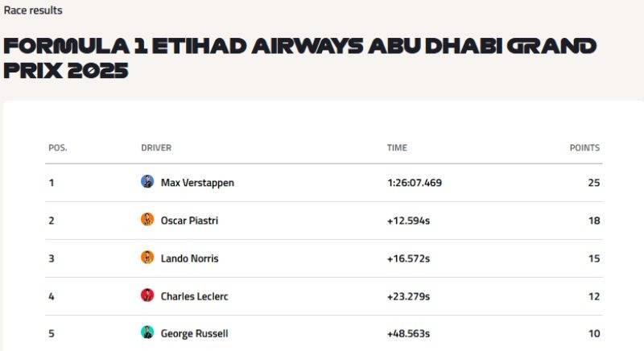Screen dimensions: 644x351
Task: Click Russell's gap time +48.563s
Action: [408, 334]
